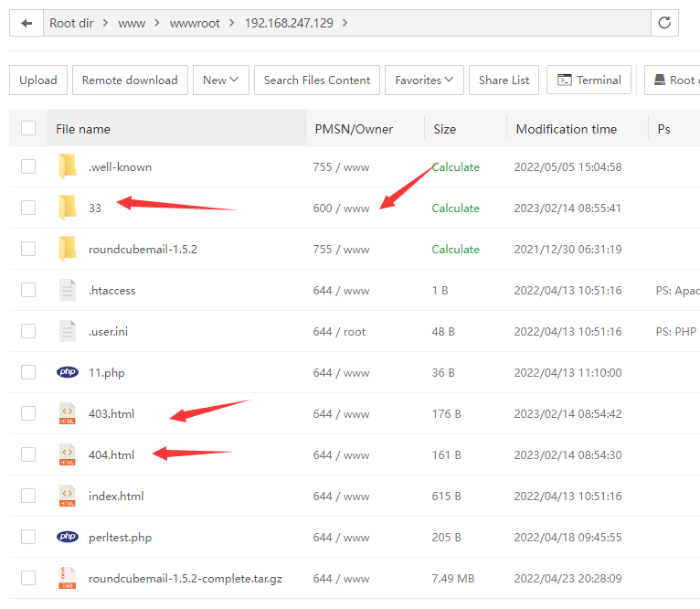Click the HTML icon of 404.html
Viewport: 700px width, 609px height.
pyautogui.click(x=68, y=454)
